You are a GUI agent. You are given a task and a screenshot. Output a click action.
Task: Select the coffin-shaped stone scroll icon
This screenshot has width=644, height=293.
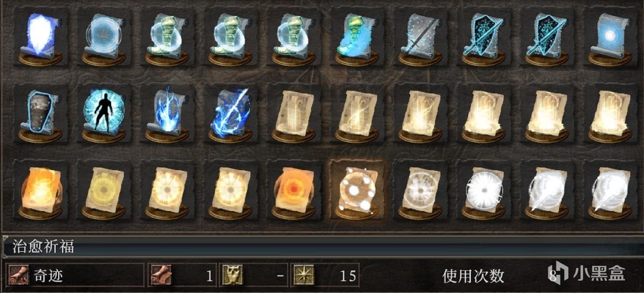click(40, 113)
